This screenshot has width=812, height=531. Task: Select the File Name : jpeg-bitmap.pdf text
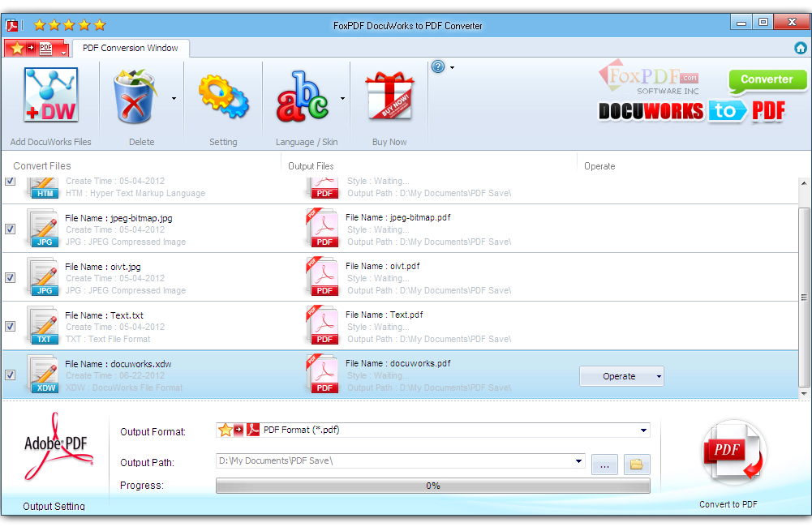coord(398,217)
